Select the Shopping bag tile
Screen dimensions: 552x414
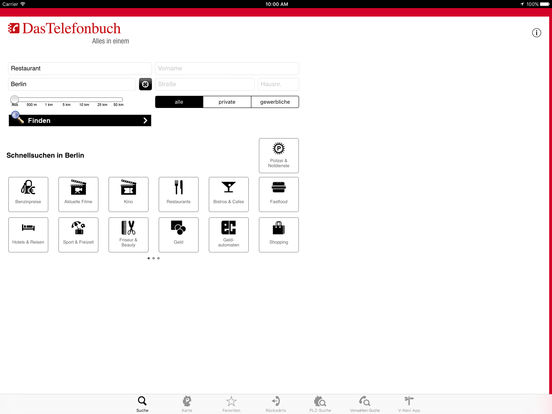[279, 235]
